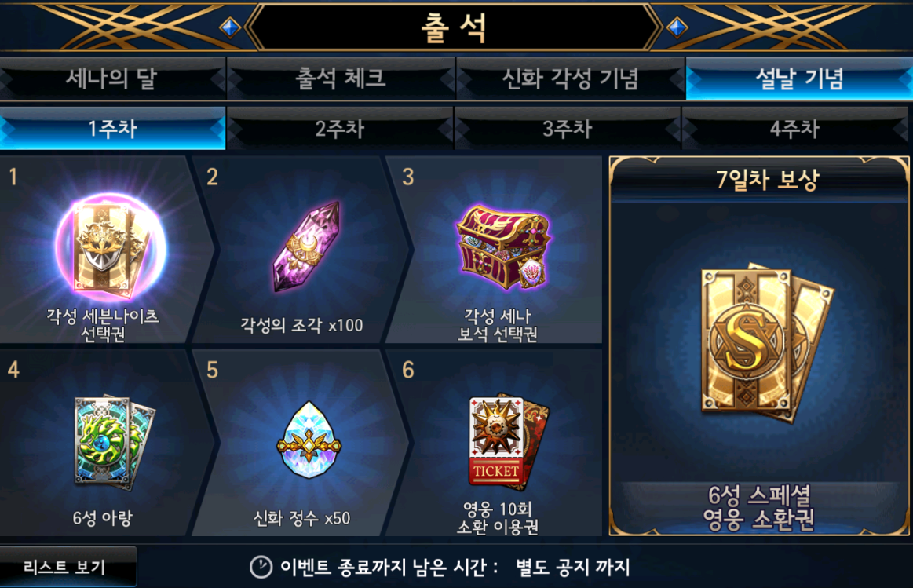This screenshot has width=913, height=588.
Task: Open the 출석 체크 tab
Action: click(341, 79)
